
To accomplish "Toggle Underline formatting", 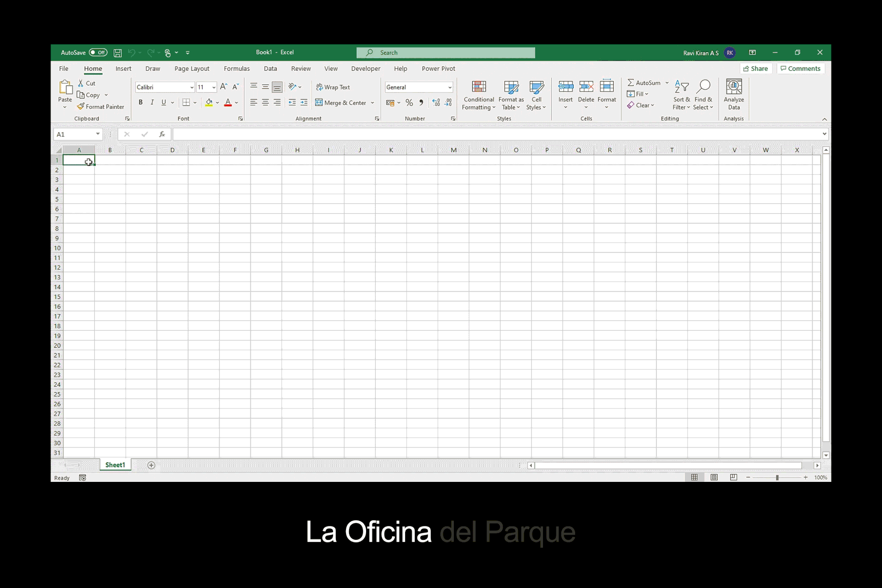I will [x=163, y=102].
